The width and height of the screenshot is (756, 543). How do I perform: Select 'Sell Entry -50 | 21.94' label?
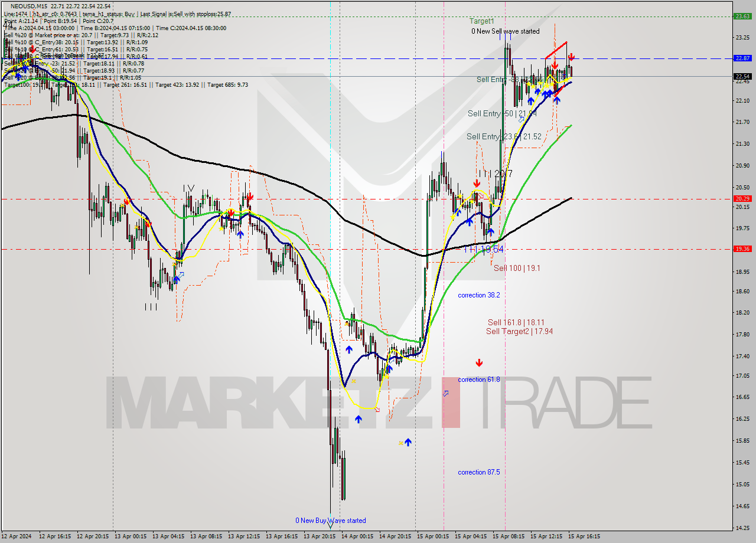(x=502, y=113)
